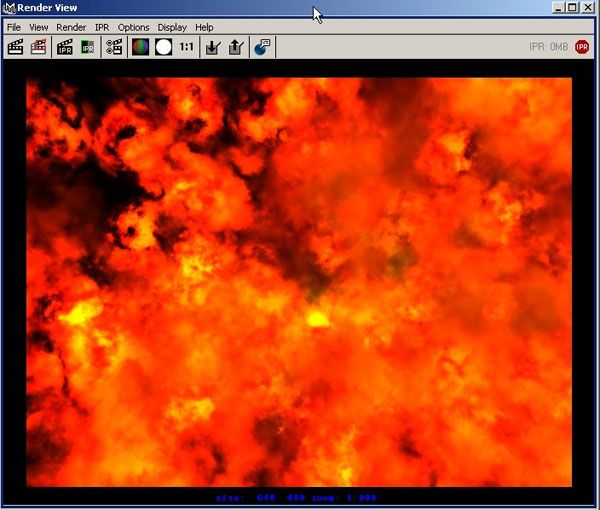Expand the Options menu
This screenshot has width=600, height=510.
133,27
